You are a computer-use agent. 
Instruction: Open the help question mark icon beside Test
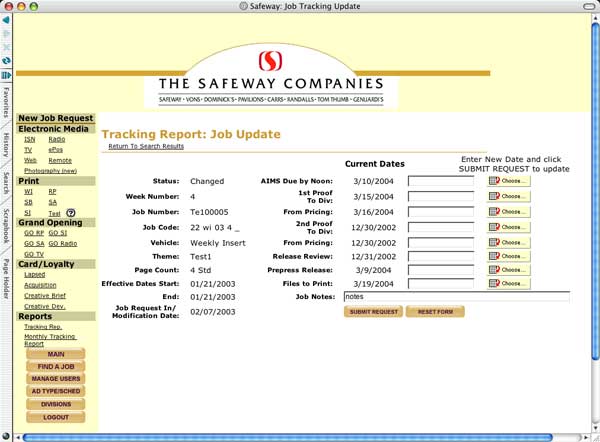click(71, 213)
